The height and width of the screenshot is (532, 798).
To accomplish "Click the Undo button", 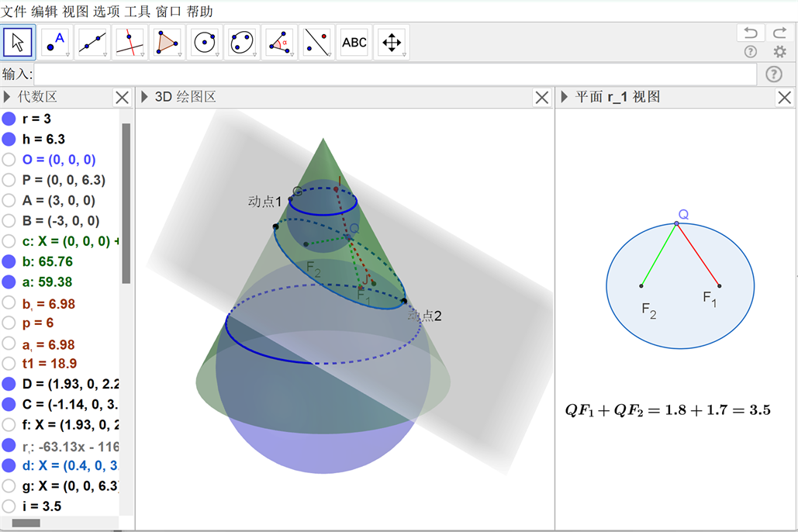I will click(x=750, y=33).
